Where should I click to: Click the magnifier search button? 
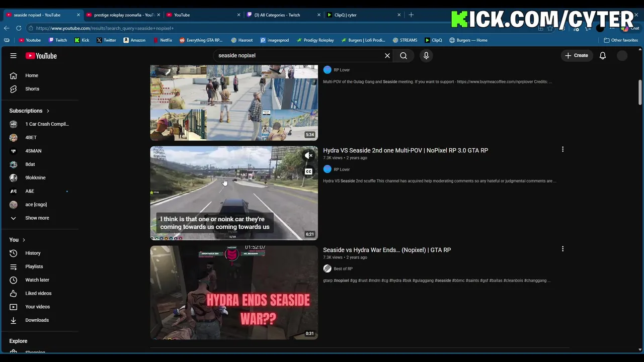coord(404,56)
